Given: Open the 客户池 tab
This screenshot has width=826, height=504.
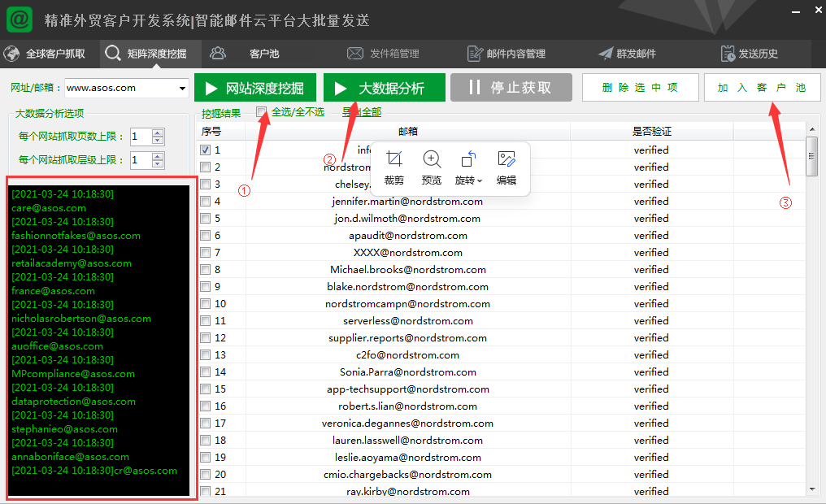Looking at the screenshot, I should pyautogui.click(x=264, y=54).
